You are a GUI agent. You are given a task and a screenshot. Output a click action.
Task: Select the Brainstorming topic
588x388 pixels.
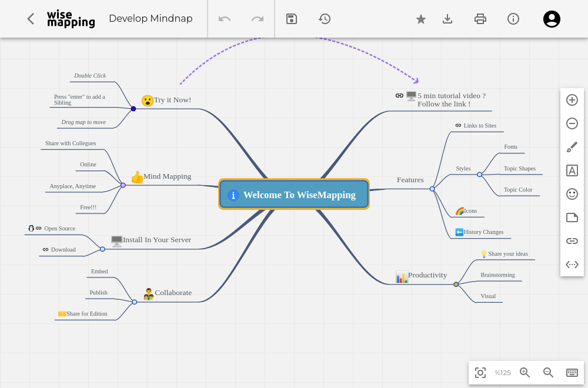(x=497, y=275)
